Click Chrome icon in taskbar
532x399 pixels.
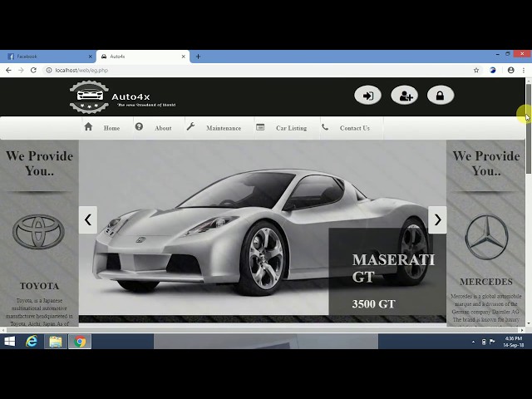80,342
